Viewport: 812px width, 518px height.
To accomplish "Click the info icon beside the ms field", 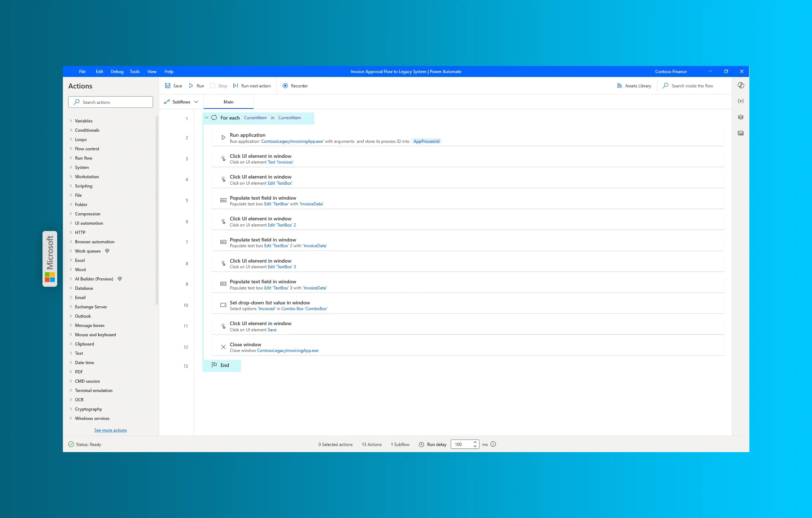I will (493, 444).
